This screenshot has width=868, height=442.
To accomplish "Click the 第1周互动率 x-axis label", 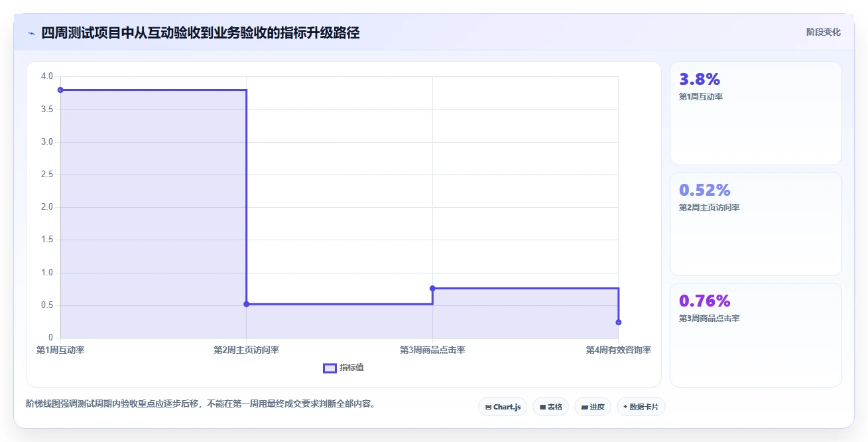I will point(60,350).
